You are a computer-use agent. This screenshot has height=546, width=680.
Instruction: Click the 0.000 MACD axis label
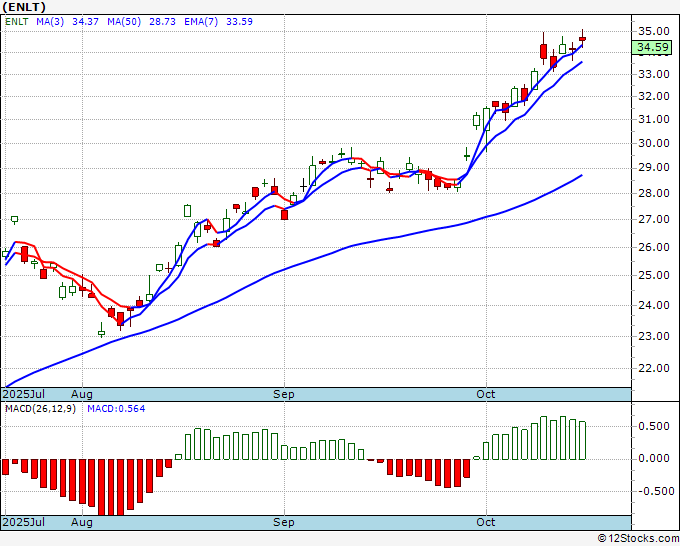654,458
